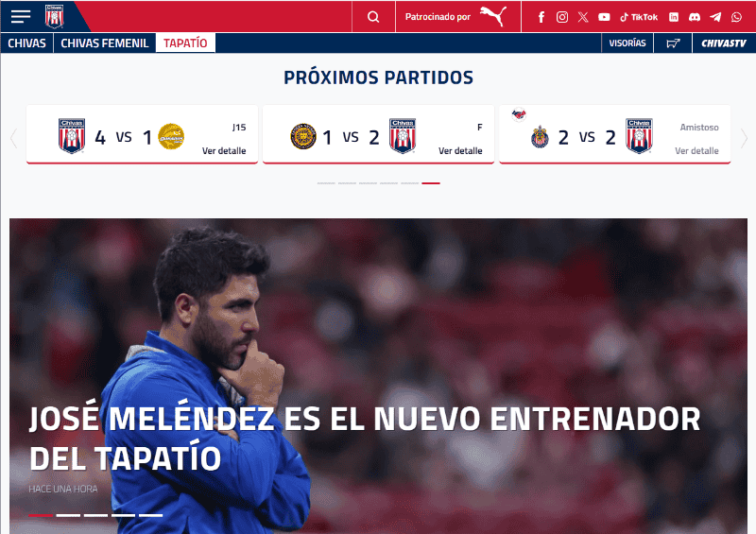Open the hamburger menu
The width and height of the screenshot is (756, 534).
[20, 16]
